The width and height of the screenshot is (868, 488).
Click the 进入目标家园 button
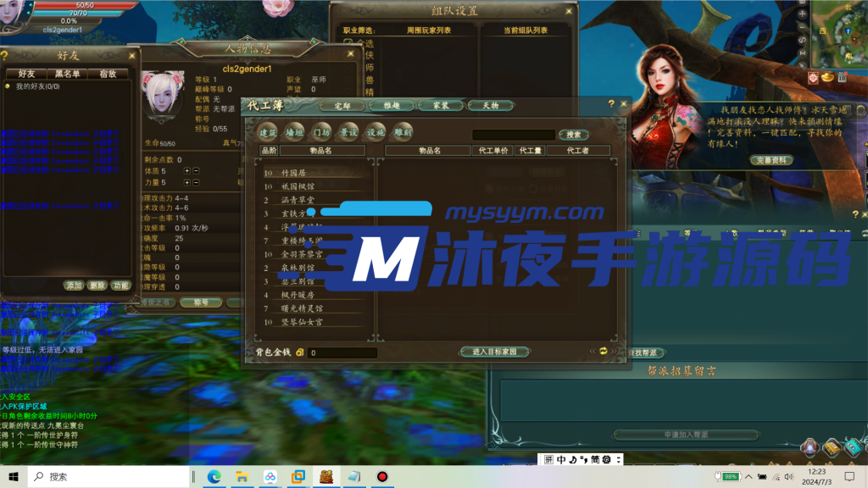[x=500, y=352]
